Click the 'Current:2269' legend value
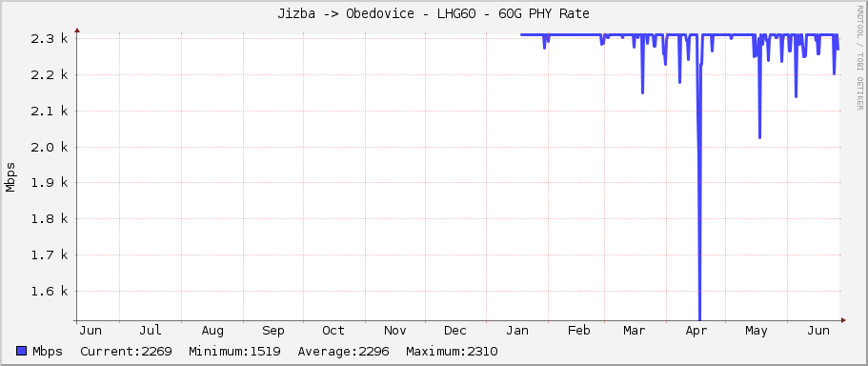 coord(126,351)
